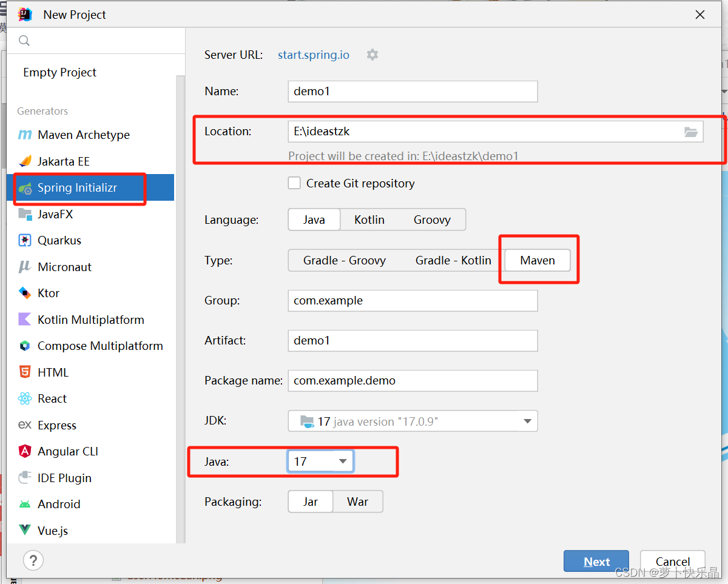Select Jar packaging

(x=311, y=502)
